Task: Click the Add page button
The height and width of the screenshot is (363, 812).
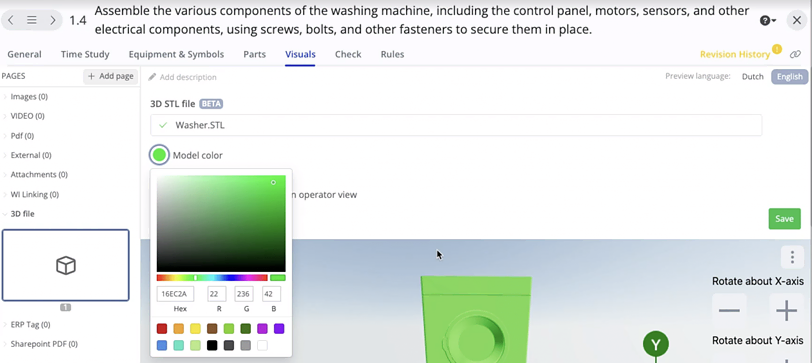Action: click(x=110, y=76)
